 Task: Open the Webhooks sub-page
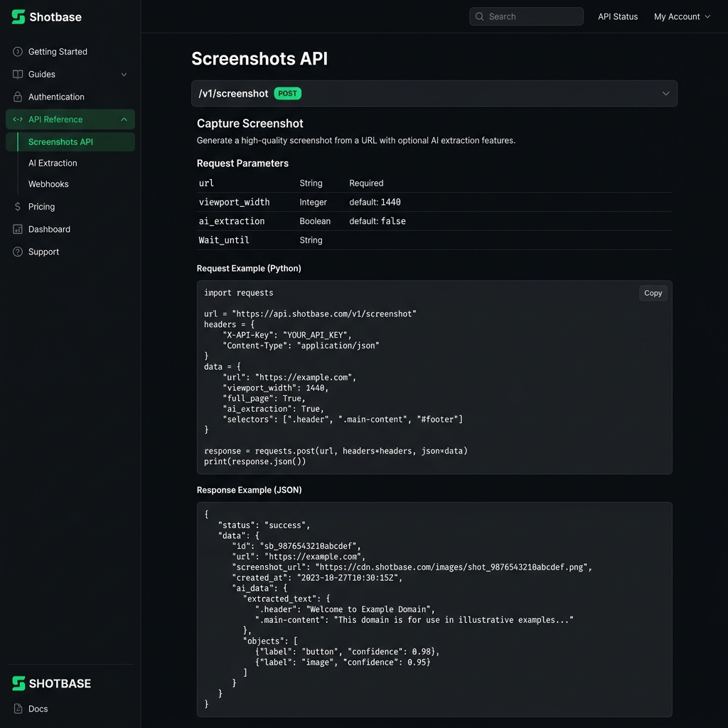[x=48, y=184]
